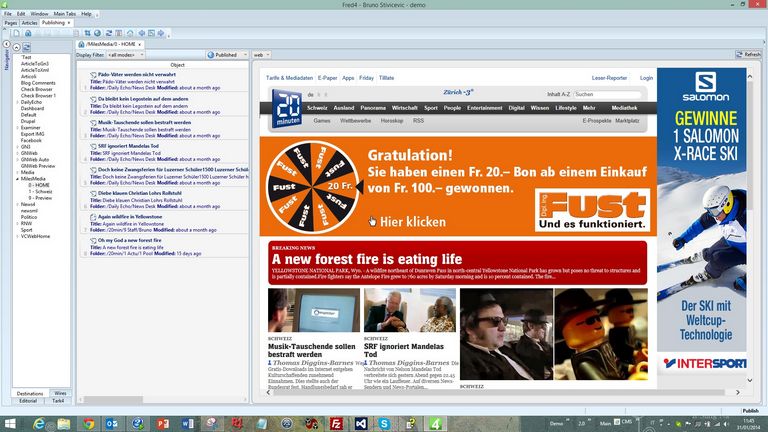
Task: Click the Suchen search field
Action: click(x=607, y=94)
